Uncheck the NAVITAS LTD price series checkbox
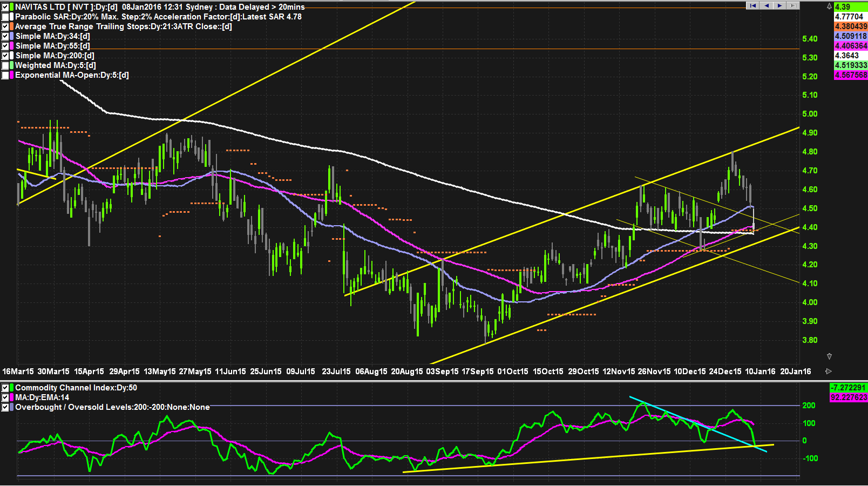The height and width of the screenshot is (486, 868). click(5, 7)
